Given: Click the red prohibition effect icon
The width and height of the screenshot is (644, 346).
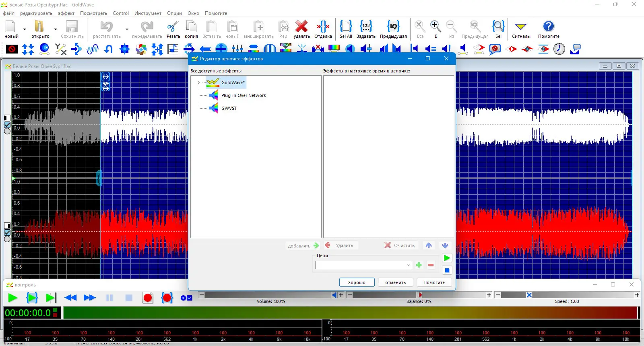Looking at the screenshot, I should click(12, 49).
